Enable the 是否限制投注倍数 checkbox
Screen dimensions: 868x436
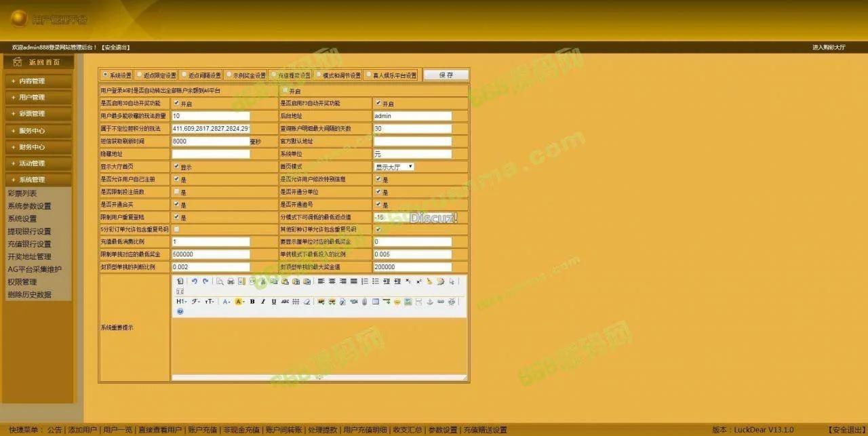pos(176,192)
